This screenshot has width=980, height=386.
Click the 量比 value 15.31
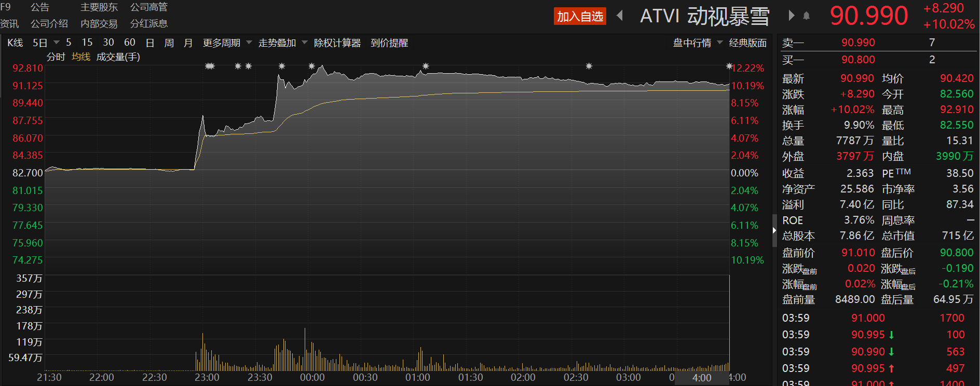click(x=960, y=141)
